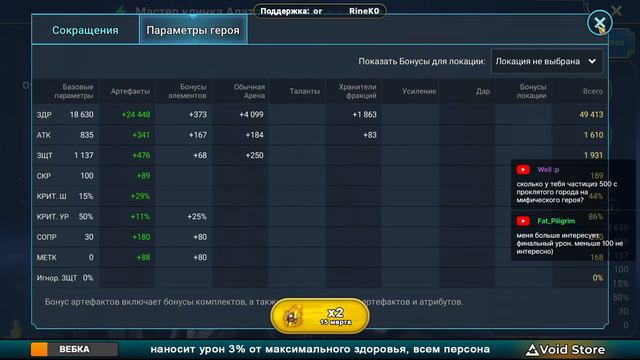This screenshot has height=360, width=640.
Task: Click the faction guardians attack bonus +83
Action: [370, 135]
